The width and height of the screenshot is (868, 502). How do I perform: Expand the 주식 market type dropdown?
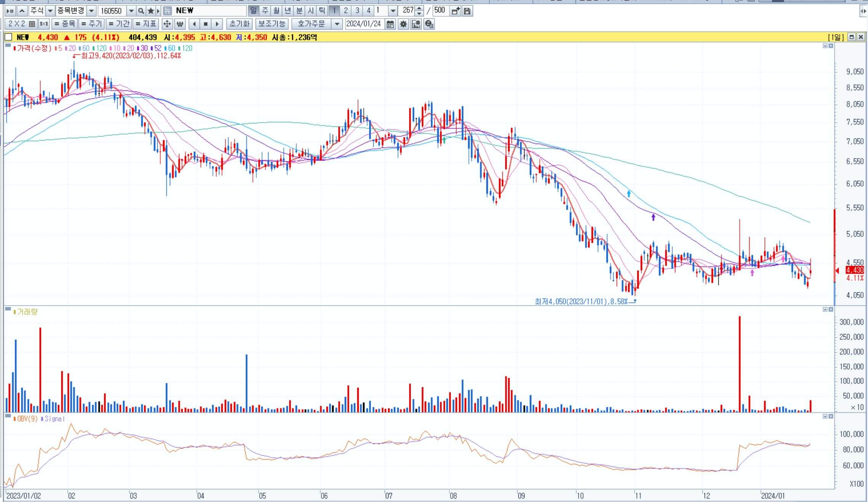pos(50,11)
